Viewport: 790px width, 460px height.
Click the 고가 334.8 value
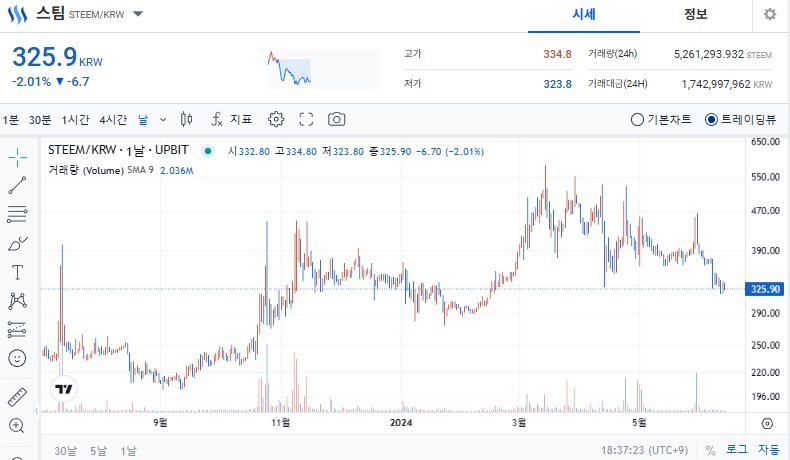click(x=557, y=54)
